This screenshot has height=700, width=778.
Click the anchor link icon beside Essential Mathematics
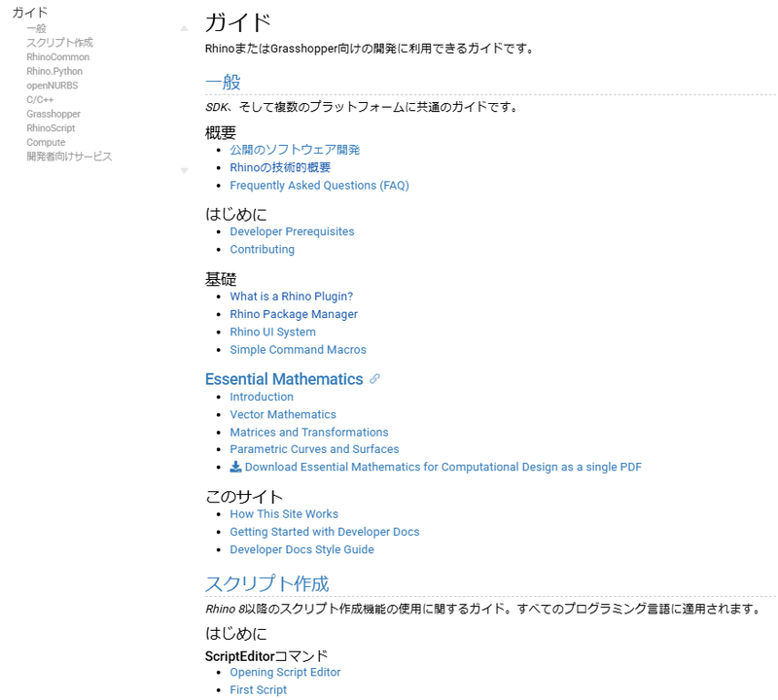[374, 379]
